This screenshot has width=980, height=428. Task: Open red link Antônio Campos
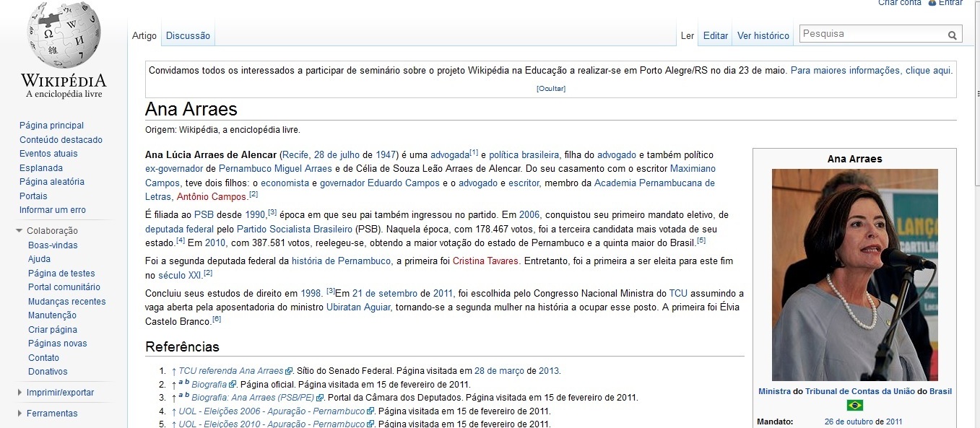212,197
